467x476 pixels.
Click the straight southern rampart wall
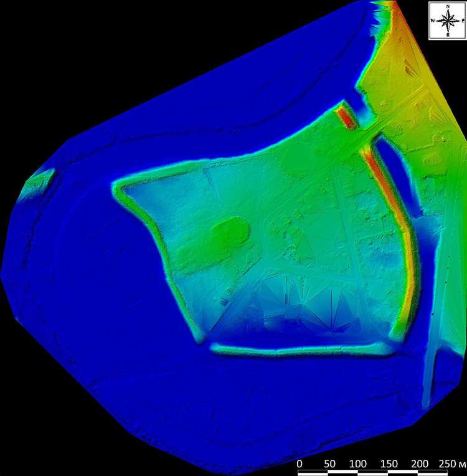[x=299, y=350]
